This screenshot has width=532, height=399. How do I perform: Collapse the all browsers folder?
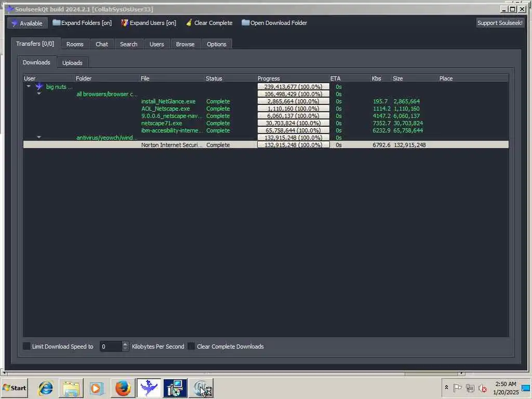pos(39,94)
